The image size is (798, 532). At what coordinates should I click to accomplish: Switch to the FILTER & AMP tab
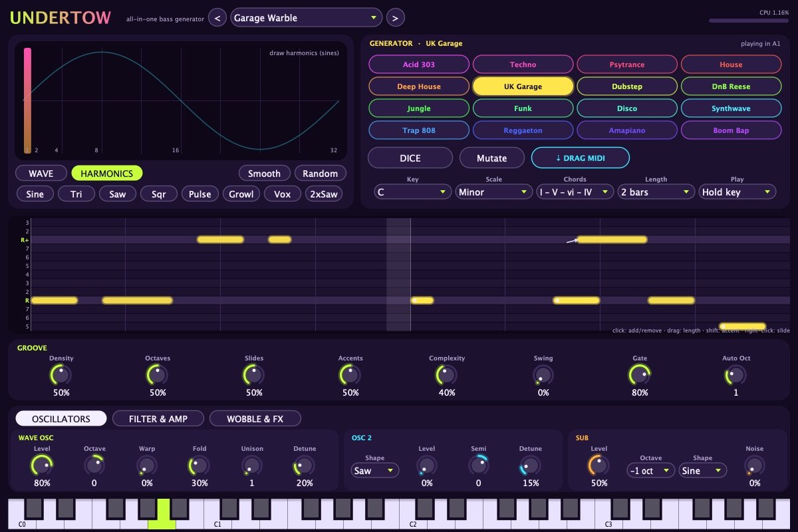[158, 419]
